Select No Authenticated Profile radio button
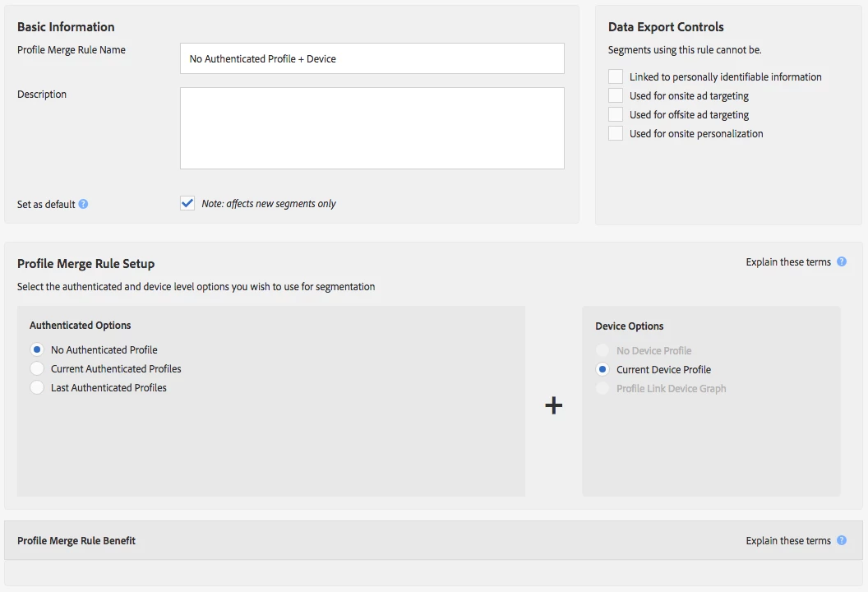 (37, 349)
